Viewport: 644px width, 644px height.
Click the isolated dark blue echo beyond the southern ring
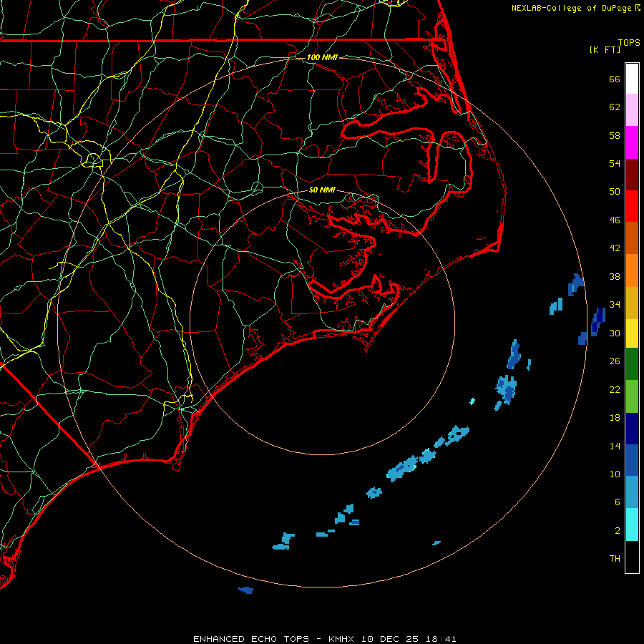point(245,590)
